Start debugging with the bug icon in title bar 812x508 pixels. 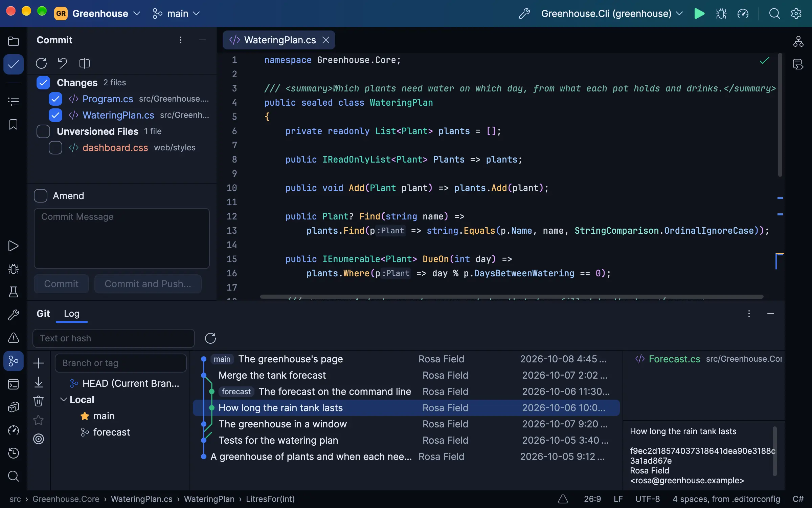coord(721,14)
